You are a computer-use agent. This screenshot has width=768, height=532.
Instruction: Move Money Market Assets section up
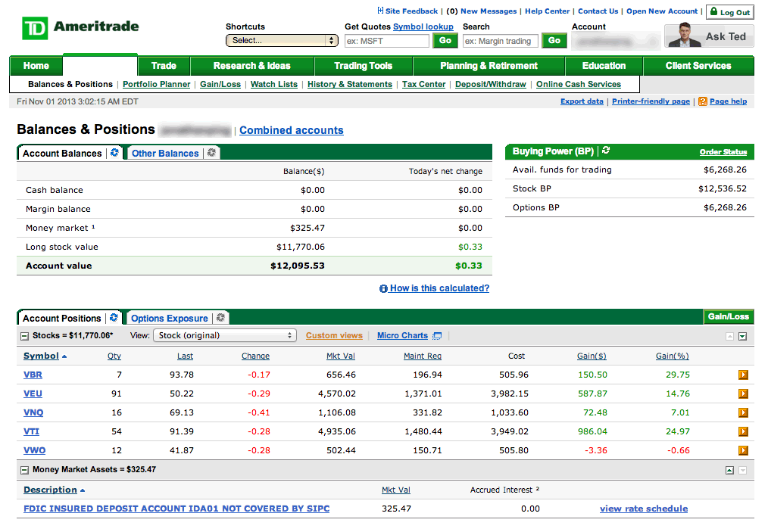(730, 471)
